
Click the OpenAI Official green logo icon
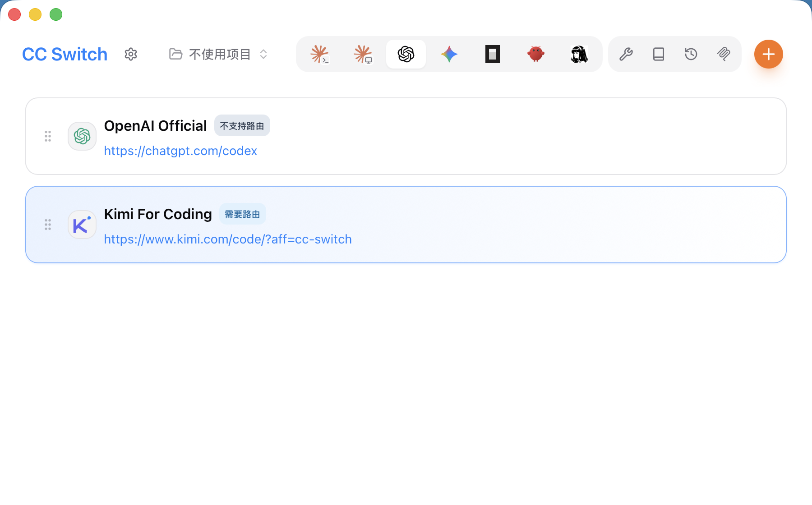pyautogui.click(x=82, y=136)
